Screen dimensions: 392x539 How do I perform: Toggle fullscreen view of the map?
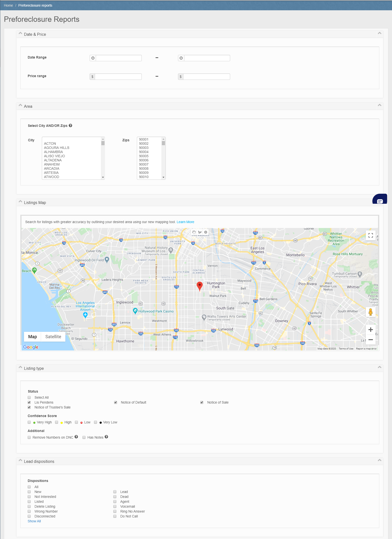pyautogui.click(x=370, y=235)
